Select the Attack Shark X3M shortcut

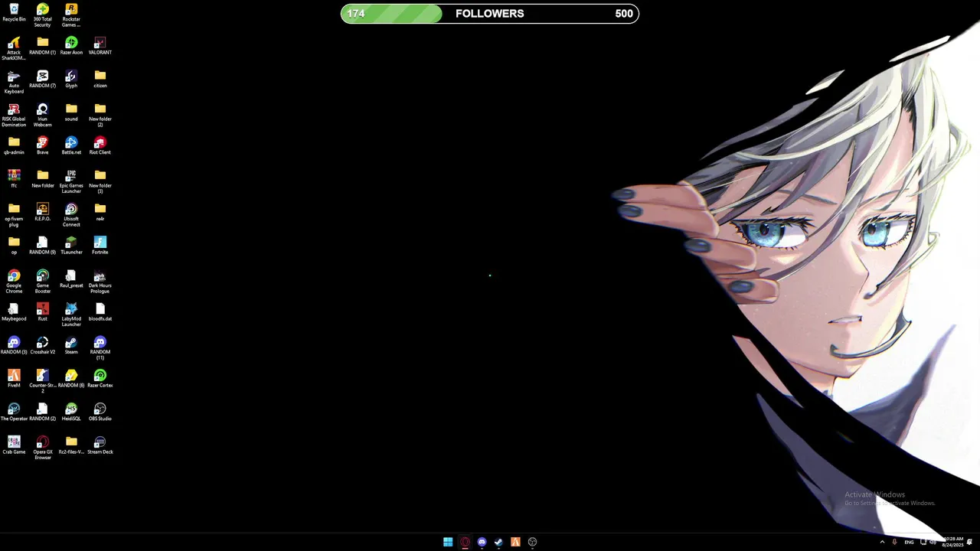[14, 48]
